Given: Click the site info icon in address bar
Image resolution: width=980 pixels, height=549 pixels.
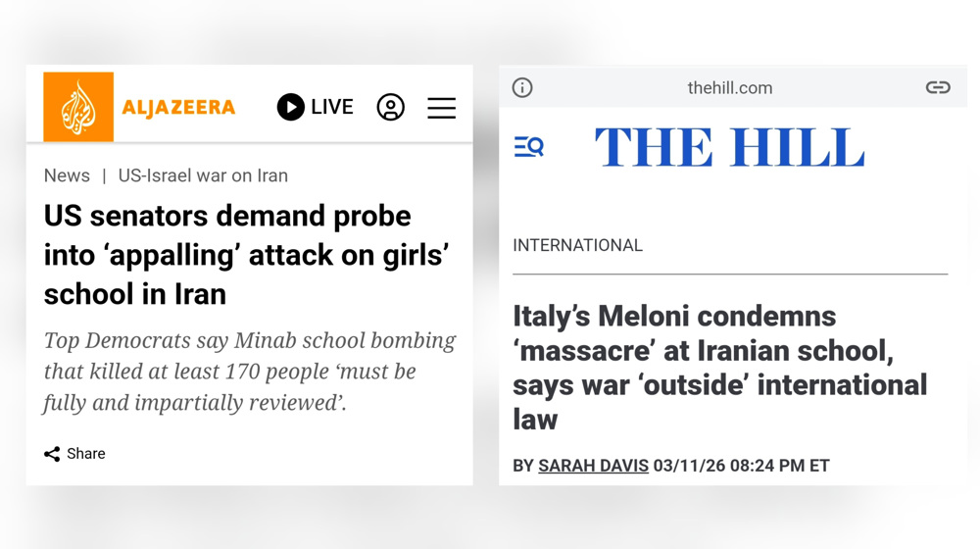Looking at the screenshot, I should (522, 87).
